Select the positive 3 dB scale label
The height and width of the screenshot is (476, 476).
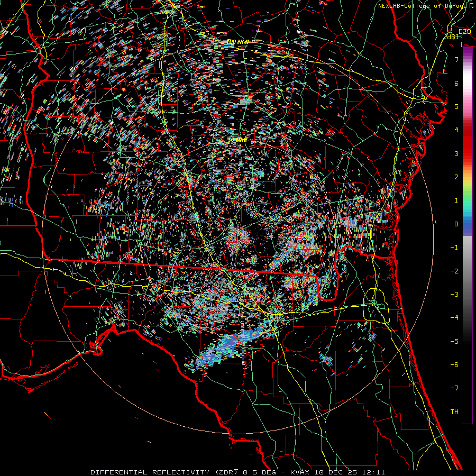click(x=456, y=153)
